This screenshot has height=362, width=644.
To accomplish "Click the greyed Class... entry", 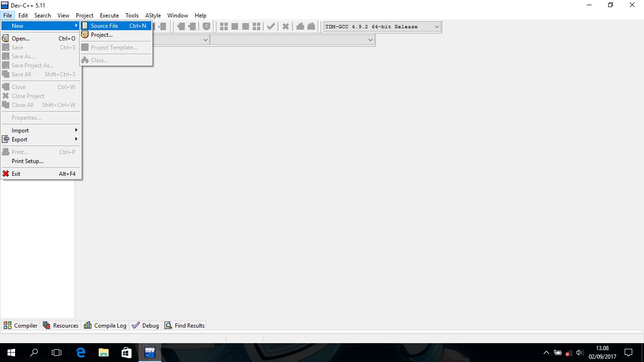I will (116, 60).
